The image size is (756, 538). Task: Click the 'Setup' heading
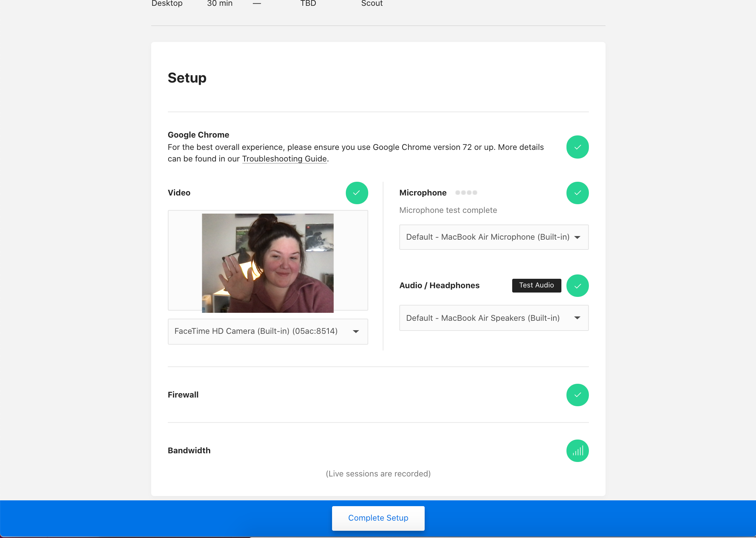tap(187, 78)
